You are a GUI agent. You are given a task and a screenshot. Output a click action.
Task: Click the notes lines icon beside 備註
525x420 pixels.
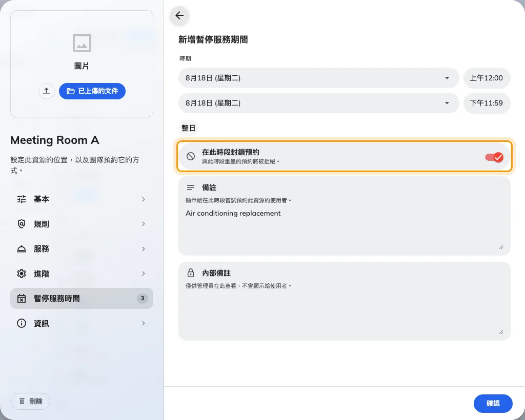191,187
